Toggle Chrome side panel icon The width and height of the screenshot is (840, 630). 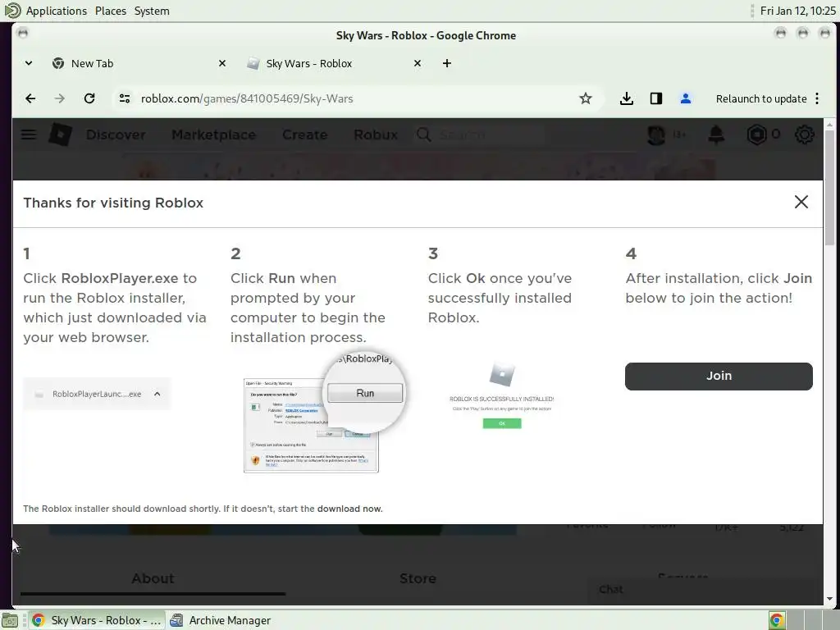(x=655, y=98)
